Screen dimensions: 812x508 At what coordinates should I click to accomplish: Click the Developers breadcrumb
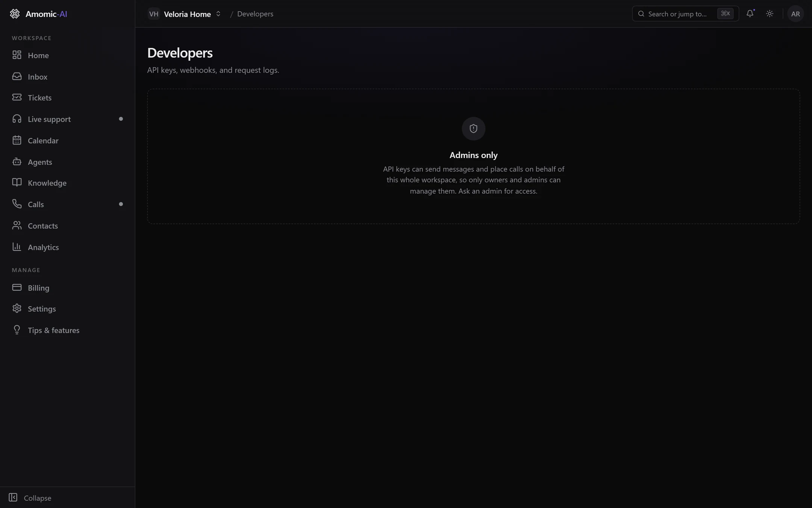(255, 14)
